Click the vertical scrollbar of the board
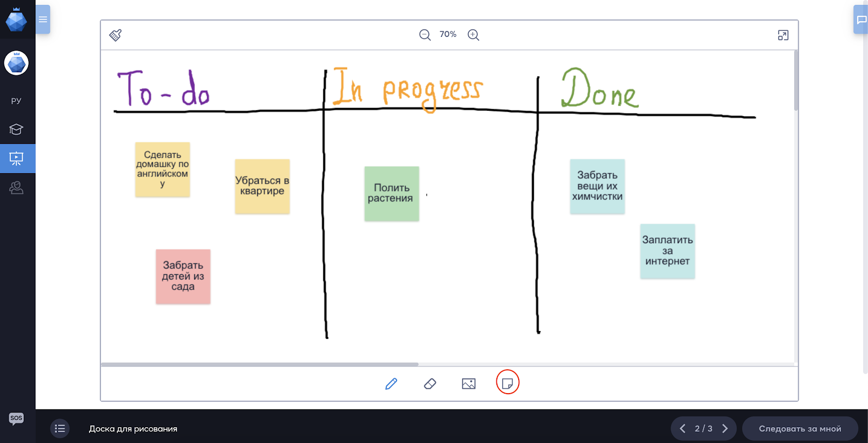The image size is (868, 443). (796, 80)
